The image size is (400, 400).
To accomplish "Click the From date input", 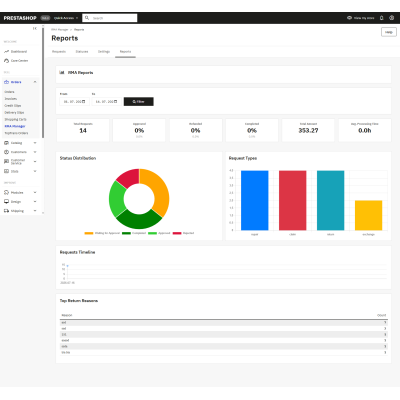I will (x=75, y=102).
